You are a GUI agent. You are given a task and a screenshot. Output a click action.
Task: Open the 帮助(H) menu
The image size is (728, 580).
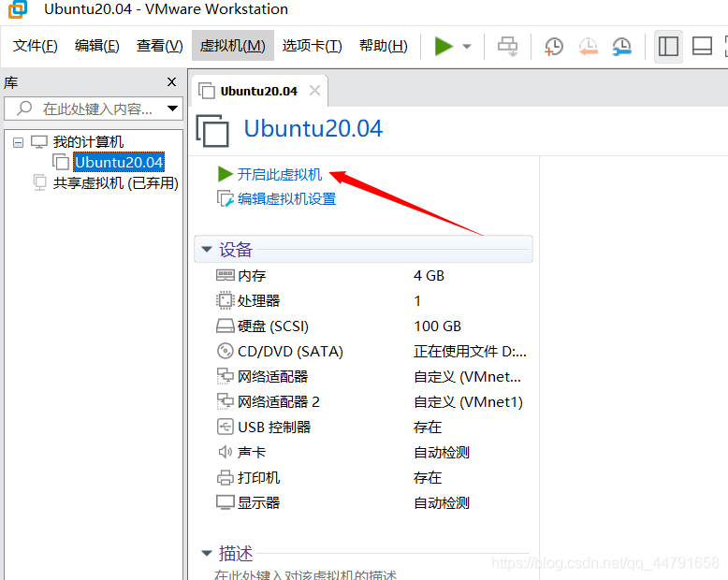[384, 46]
